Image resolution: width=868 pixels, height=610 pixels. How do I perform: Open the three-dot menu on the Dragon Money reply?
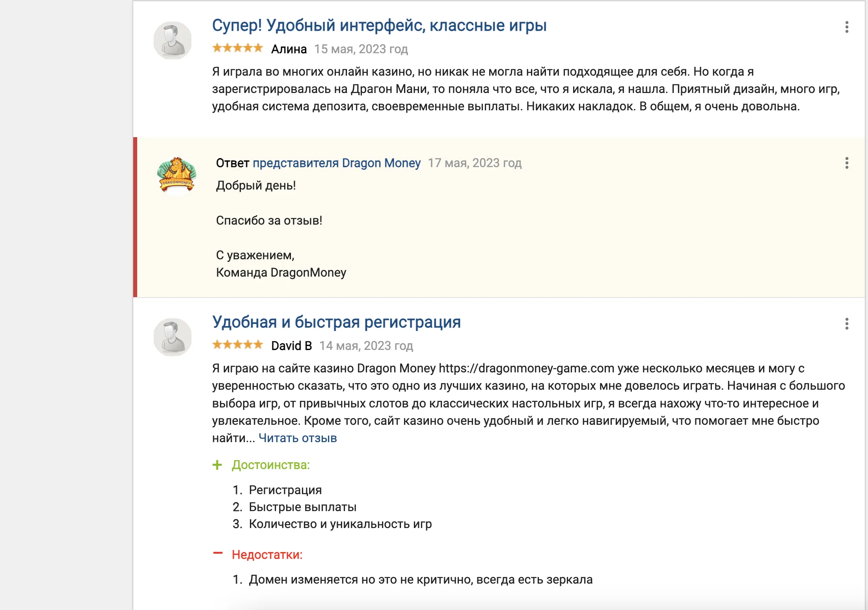pyautogui.click(x=846, y=163)
